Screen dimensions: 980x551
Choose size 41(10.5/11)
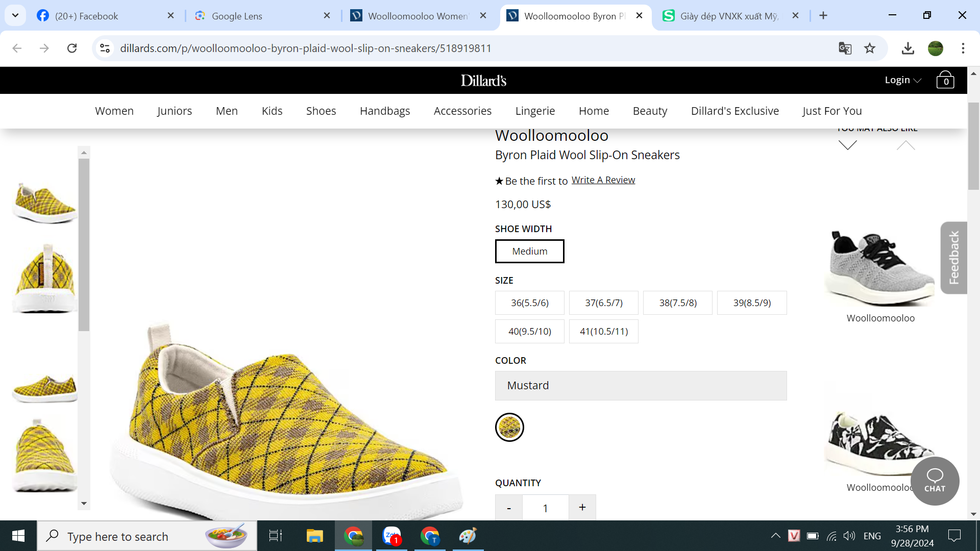point(603,331)
